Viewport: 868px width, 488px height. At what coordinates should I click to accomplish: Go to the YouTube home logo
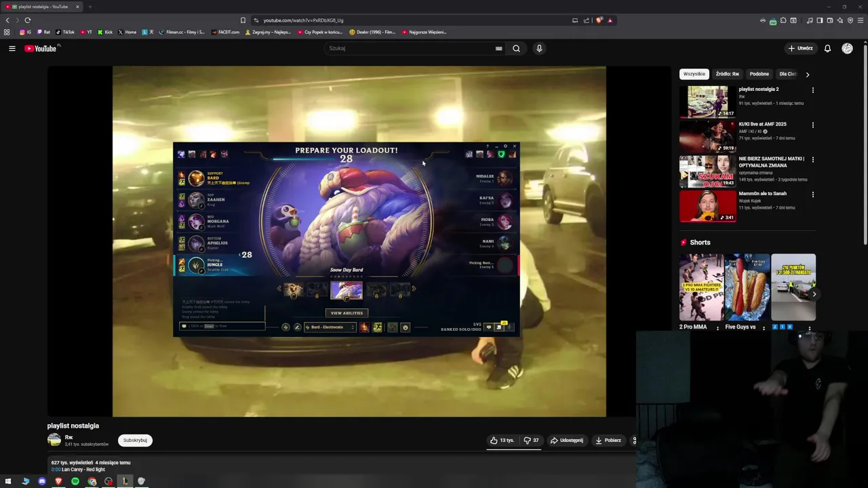41,48
